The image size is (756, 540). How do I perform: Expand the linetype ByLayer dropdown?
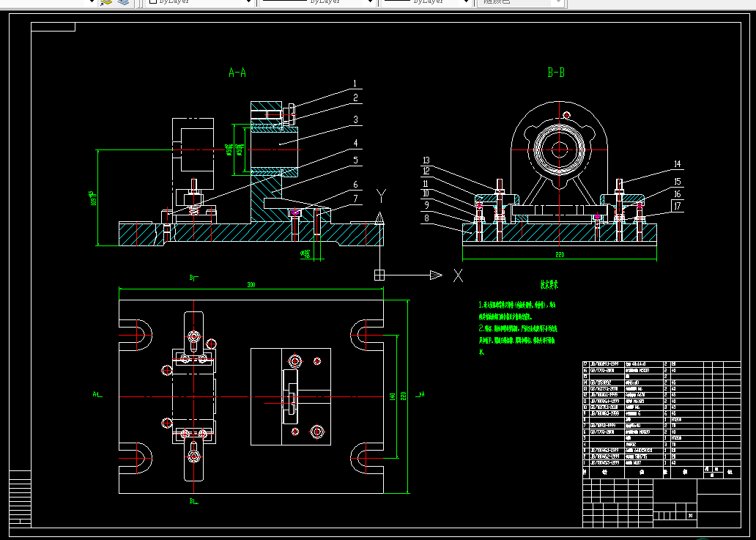[x=370, y=2]
